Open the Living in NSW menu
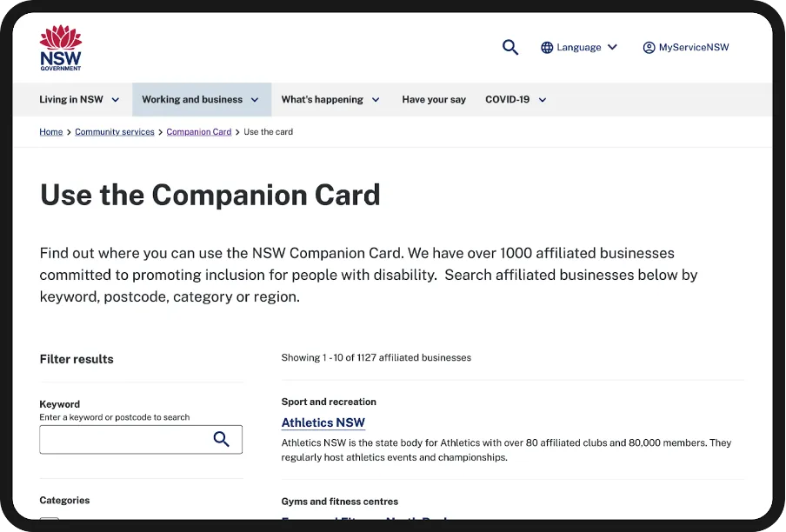 tap(72, 99)
